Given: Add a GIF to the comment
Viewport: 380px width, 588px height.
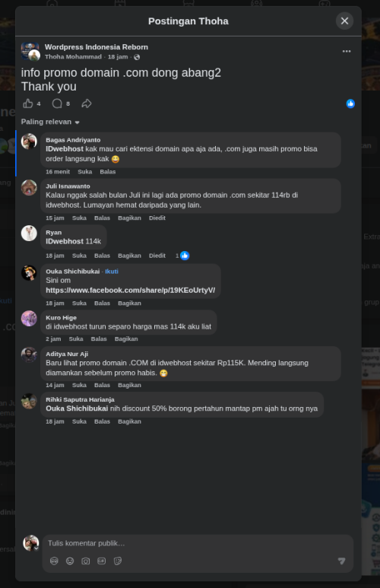Looking at the screenshot, I should click(x=102, y=561).
